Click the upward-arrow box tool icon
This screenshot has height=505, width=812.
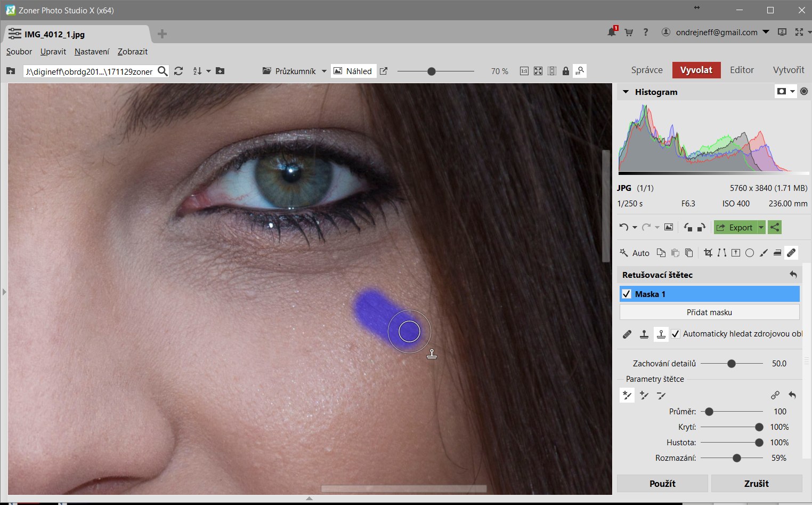click(736, 253)
